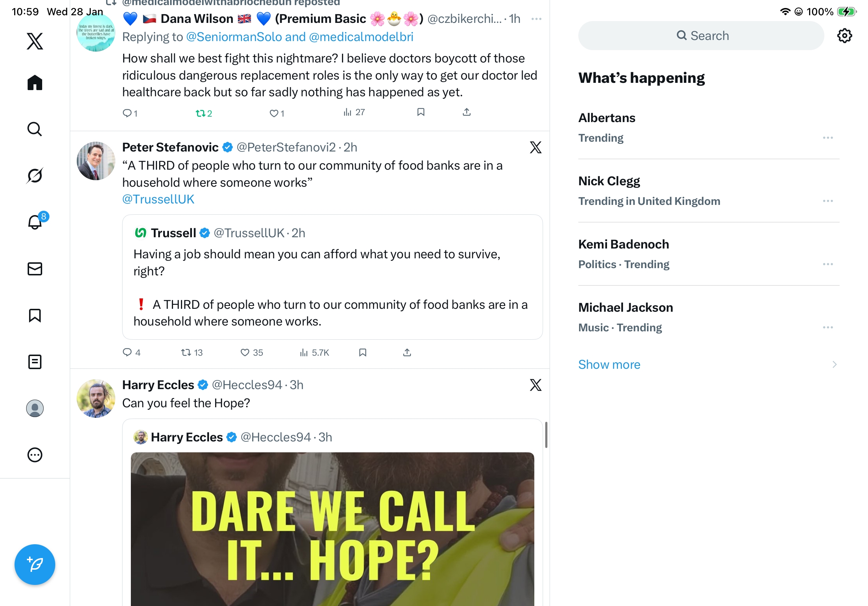Open more options for Dana Wilson's post
Image resolution: width=868 pixels, height=606 pixels.
(536, 19)
